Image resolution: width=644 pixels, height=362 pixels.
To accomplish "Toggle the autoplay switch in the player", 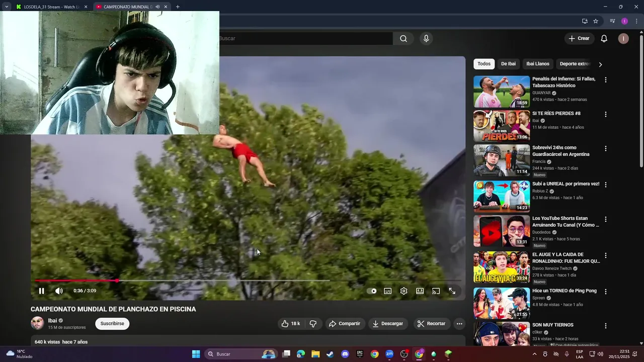I will (x=372, y=291).
